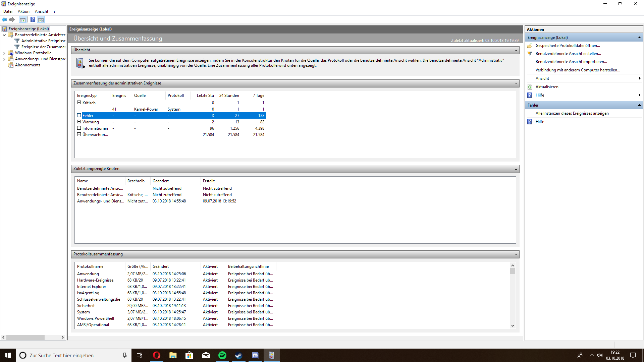Expand the Fehler event type row
Screen dimensions: 644x362
pos(79,115)
